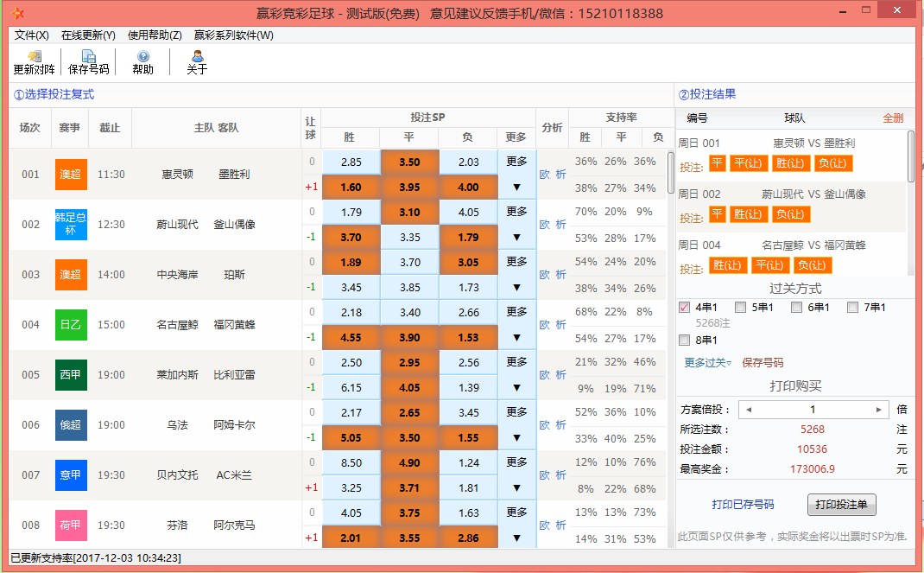Open the 文件(X) menu
The image size is (924, 573).
click(31, 35)
